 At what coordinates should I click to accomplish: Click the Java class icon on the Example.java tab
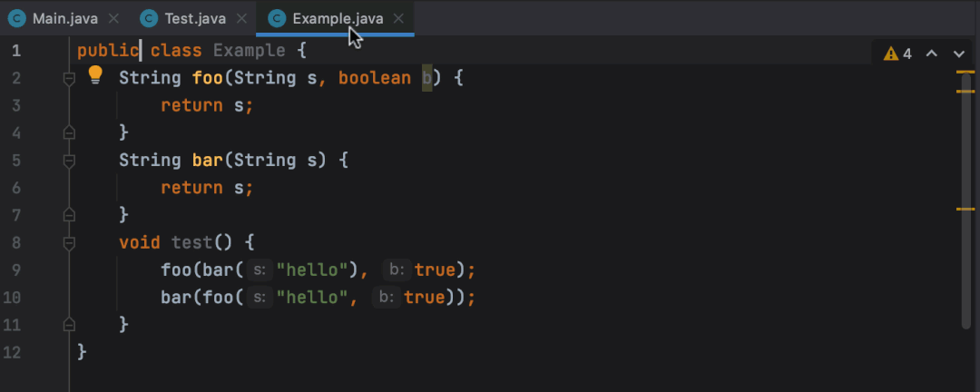coord(277,19)
